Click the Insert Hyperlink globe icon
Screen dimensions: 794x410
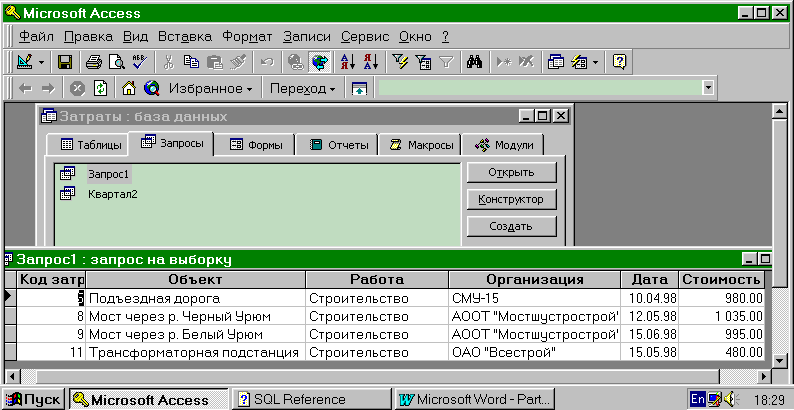(x=295, y=62)
